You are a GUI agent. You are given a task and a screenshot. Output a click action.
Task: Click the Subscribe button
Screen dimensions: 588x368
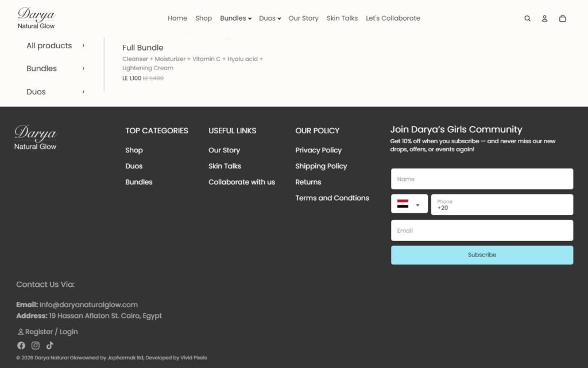[482, 255]
